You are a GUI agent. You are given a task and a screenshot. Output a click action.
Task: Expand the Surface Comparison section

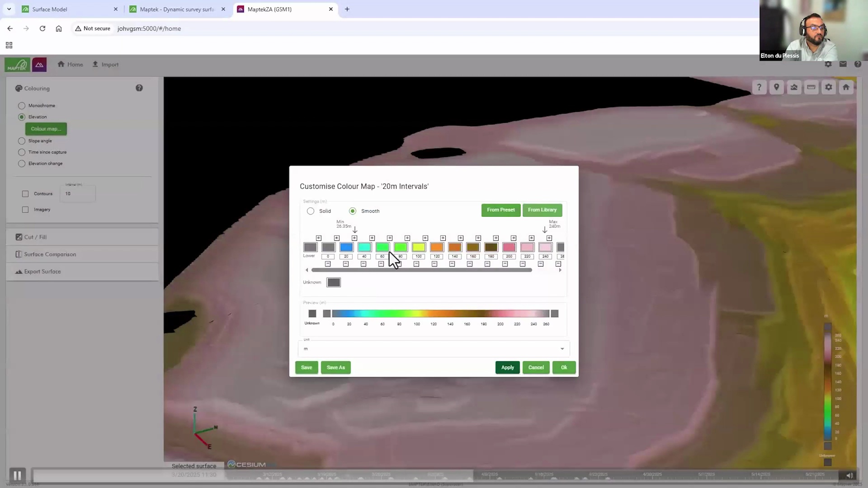click(82, 254)
